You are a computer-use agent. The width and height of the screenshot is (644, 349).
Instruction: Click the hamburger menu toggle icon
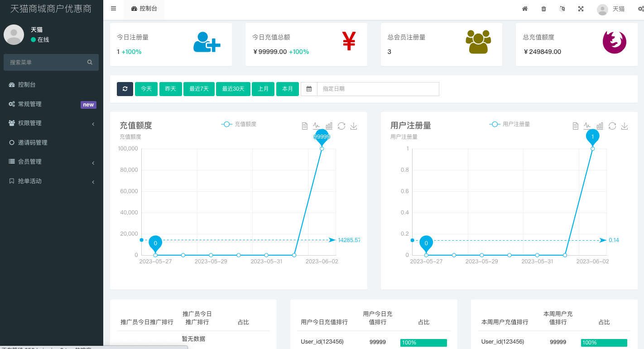tap(113, 9)
